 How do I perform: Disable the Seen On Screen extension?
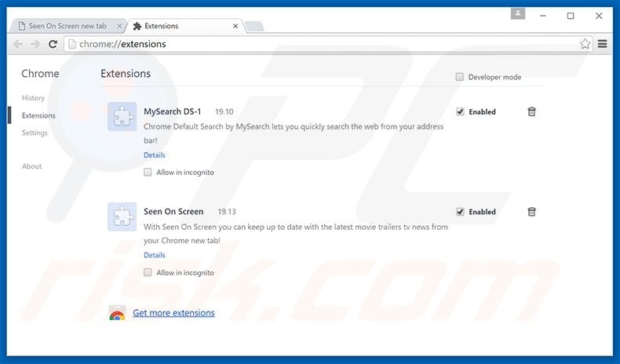(x=460, y=212)
